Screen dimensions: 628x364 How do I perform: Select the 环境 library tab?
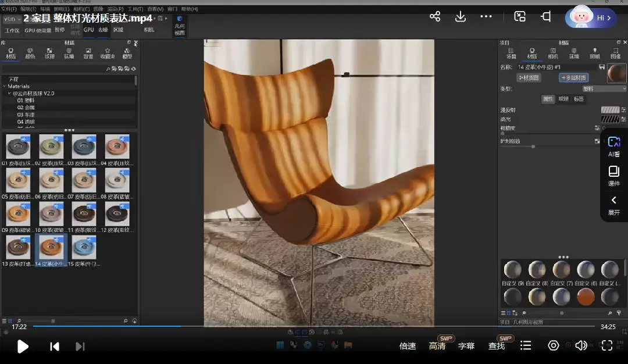tap(69, 53)
